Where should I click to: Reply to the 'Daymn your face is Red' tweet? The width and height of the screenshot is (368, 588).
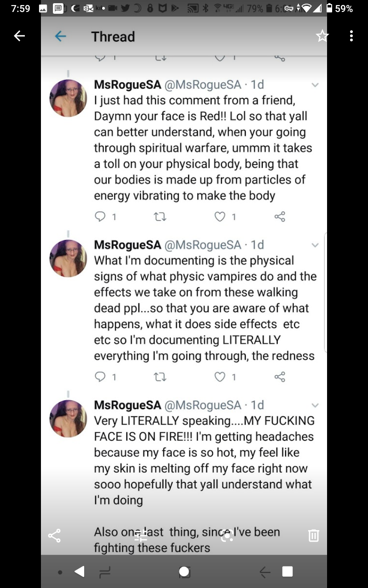coord(100,216)
